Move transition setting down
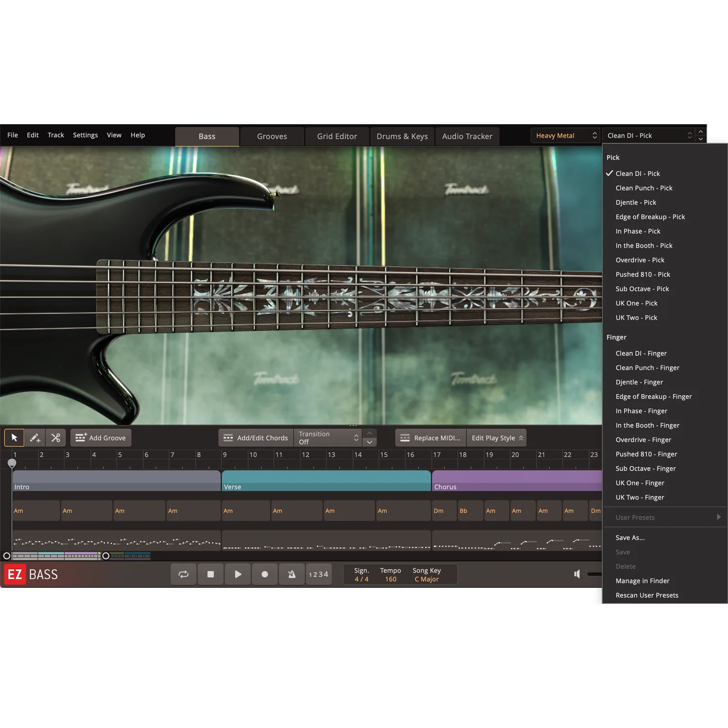 tap(369, 442)
